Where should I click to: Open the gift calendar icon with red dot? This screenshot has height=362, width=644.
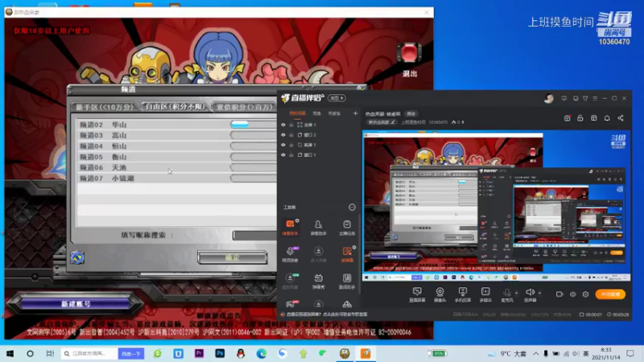click(x=568, y=118)
